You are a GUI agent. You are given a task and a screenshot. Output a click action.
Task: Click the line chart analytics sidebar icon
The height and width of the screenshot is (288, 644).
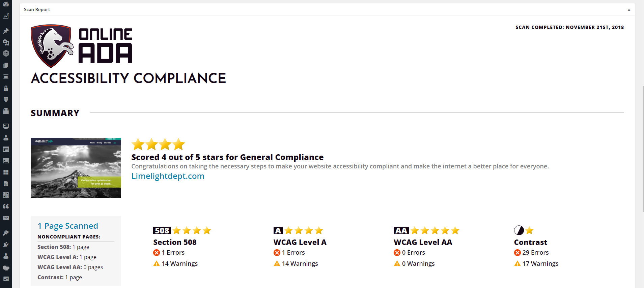(6, 16)
